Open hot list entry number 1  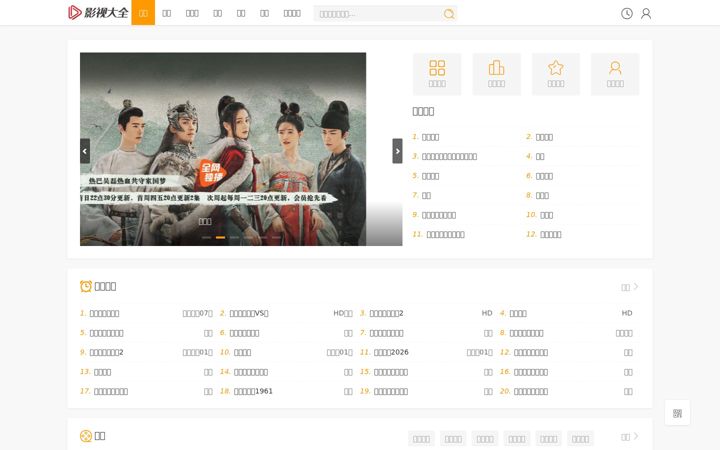(430, 137)
